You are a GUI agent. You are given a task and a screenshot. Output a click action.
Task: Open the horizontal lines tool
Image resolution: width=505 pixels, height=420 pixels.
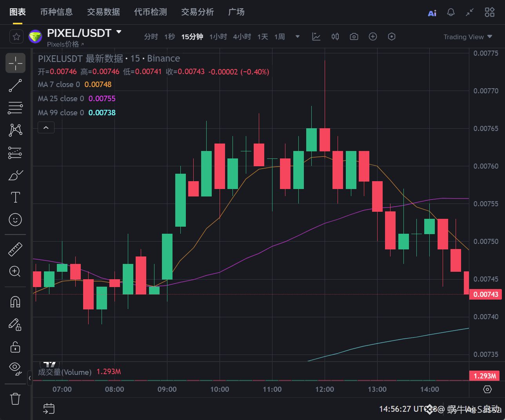click(x=15, y=108)
